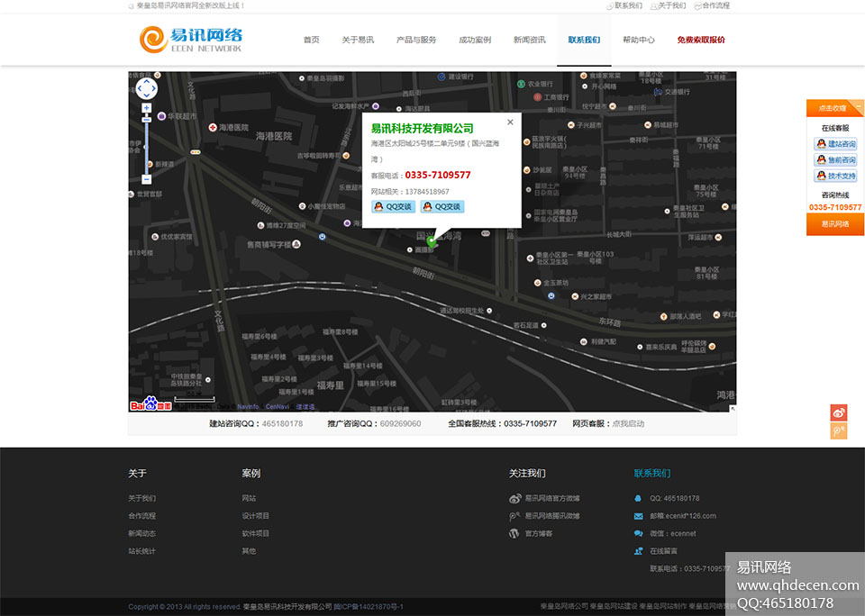Screen dimensions: 865x616
Task: Open 软件项目 in the footer
Action: pyautogui.click(x=255, y=533)
